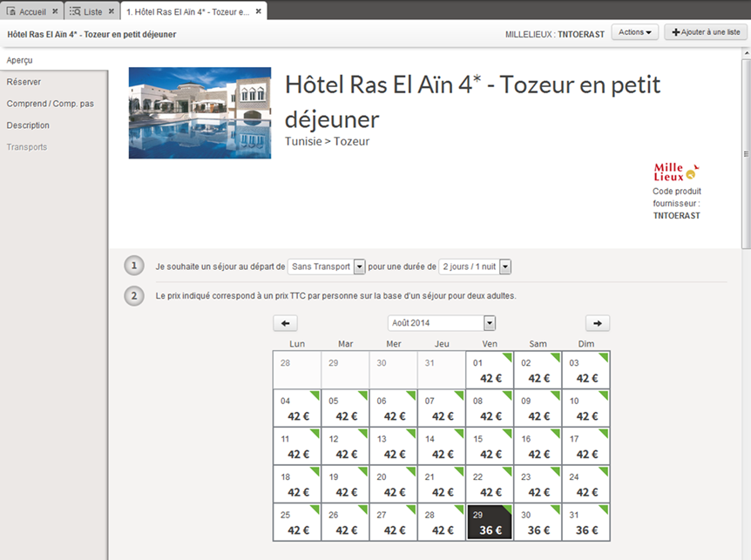Select August 29 at 36 €
The width and height of the screenshot is (751, 560).
pyautogui.click(x=490, y=523)
